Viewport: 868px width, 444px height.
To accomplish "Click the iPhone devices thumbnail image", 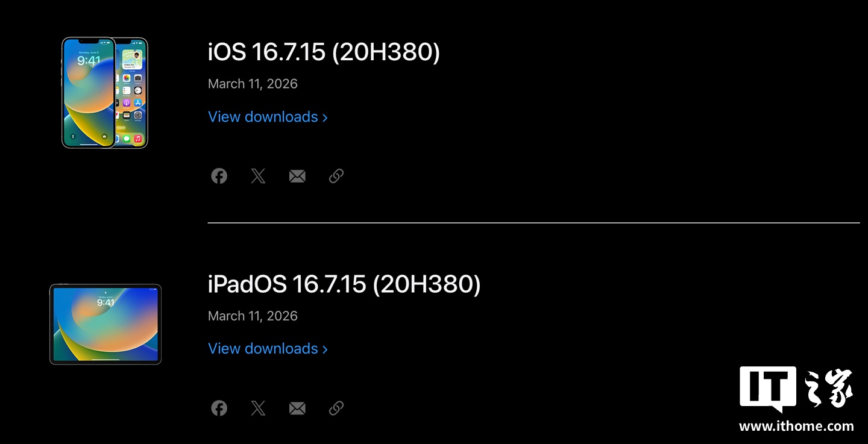I will click(105, 93).
